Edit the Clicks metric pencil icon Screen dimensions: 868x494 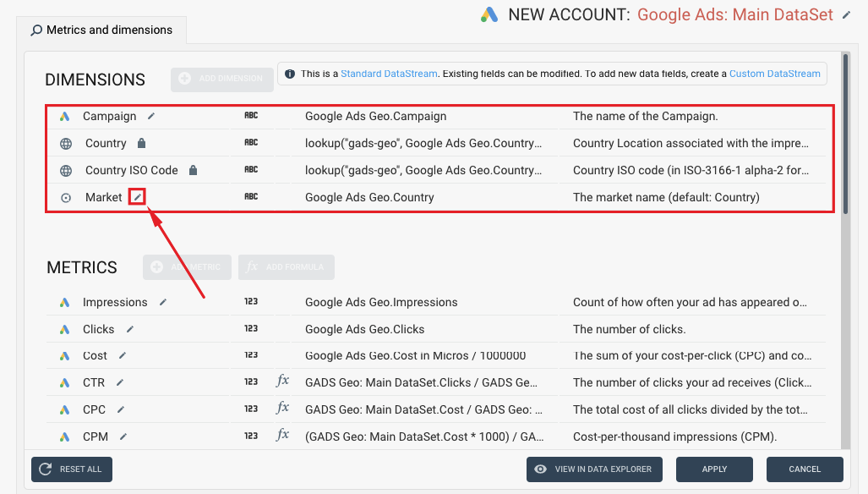click(130, 330)
